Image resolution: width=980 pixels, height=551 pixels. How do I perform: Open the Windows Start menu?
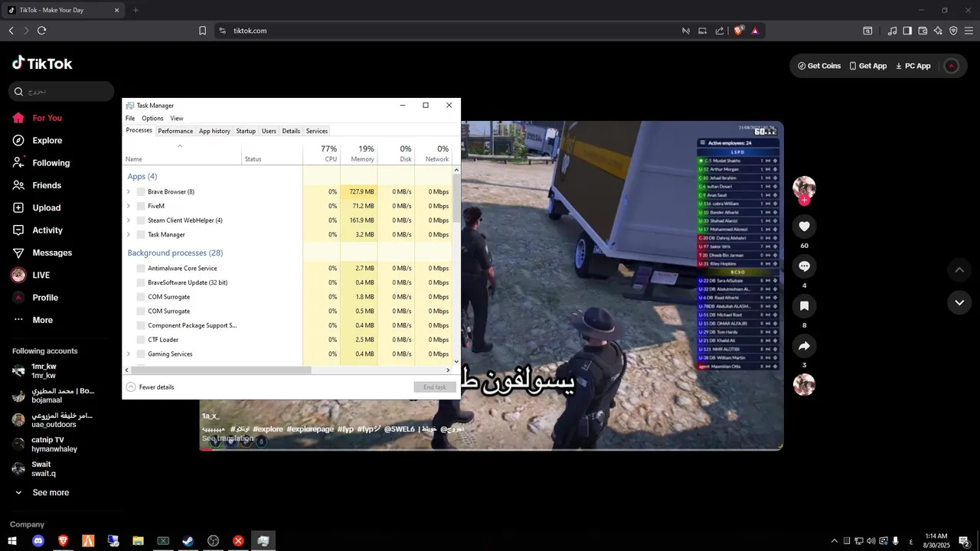click(x=12, y=541)
